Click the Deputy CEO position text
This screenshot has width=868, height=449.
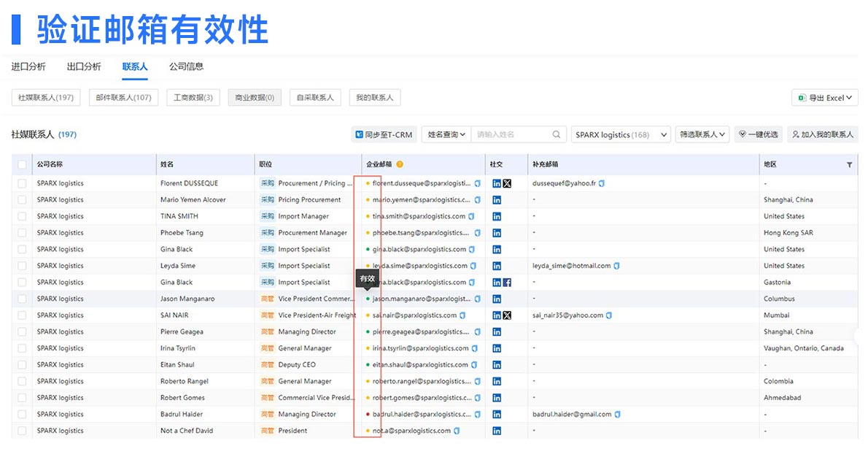(298, 365)
